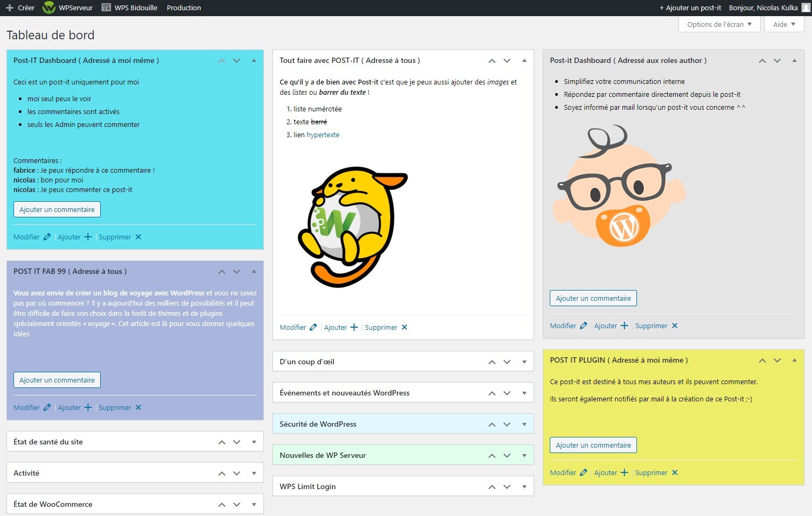
Task: Open the Aide dropdown tab
Action: click(x=784, y=24)
